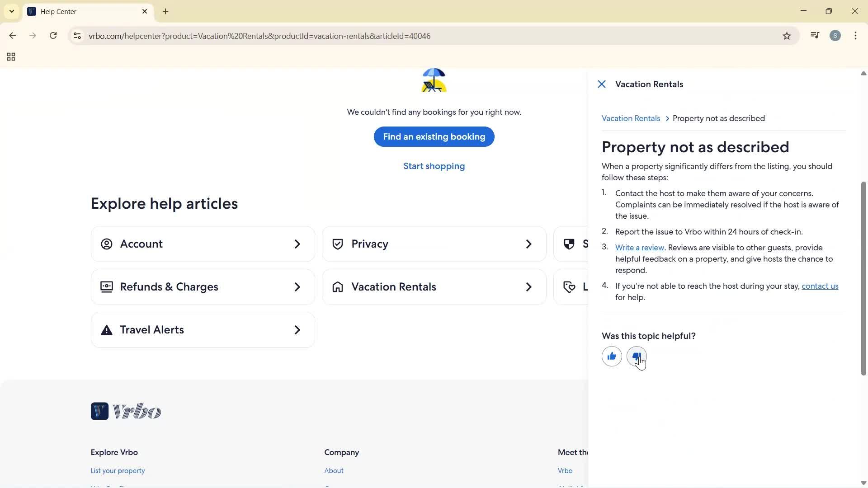Open a new tab with the plus icon

click(x=165, y=11)
